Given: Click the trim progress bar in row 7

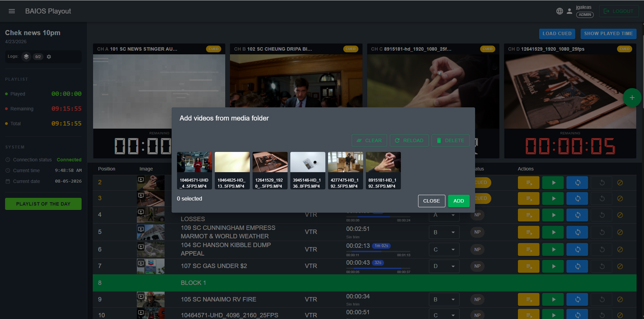Looking at the screenshot, I should [x=378, y=268].
